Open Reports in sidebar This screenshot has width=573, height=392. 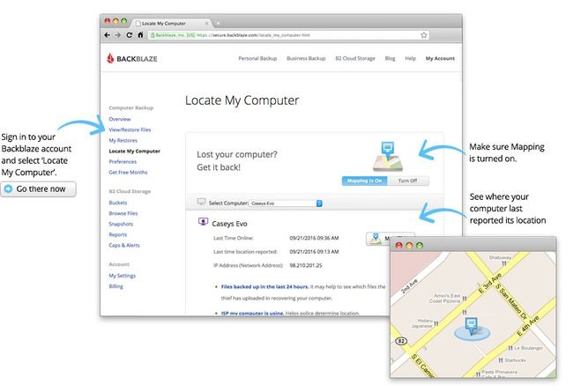[118, 234]
